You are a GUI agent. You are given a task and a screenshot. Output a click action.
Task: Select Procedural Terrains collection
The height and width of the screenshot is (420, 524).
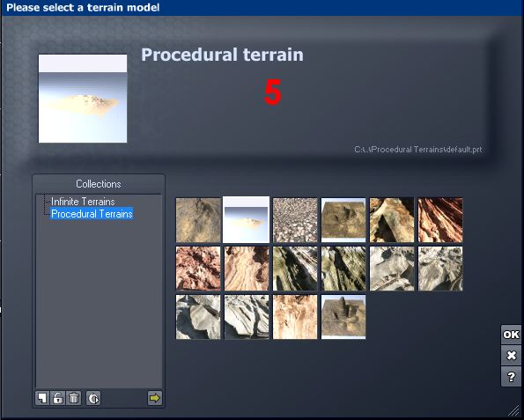point(92,214)
